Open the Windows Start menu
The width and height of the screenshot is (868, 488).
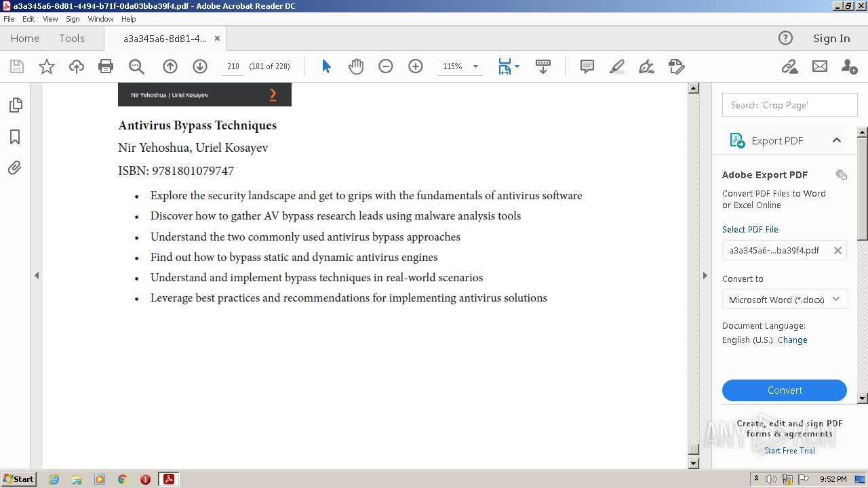coord(18,479)
